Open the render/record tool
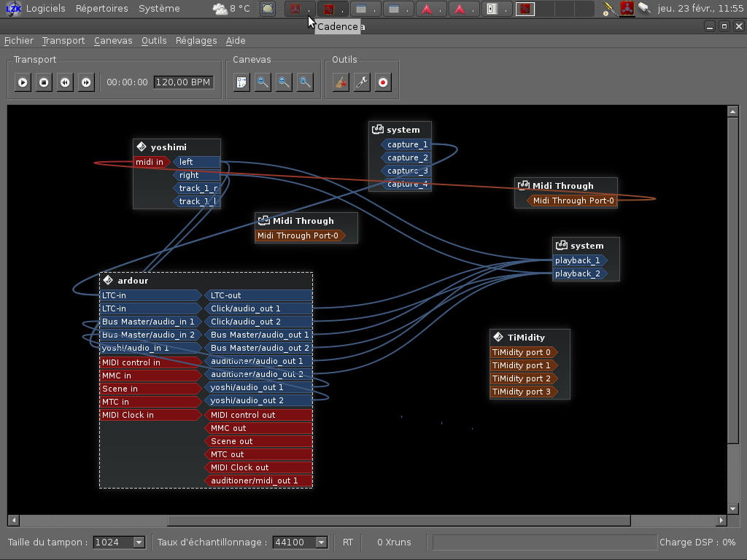 pyautogui.click(x=383, y=82)
